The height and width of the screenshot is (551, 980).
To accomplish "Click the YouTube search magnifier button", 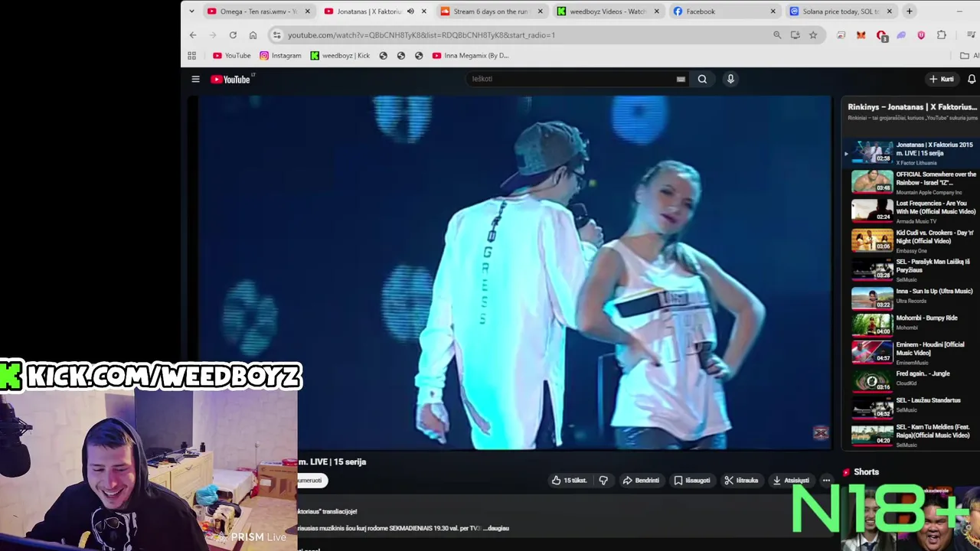I will 702,79.
